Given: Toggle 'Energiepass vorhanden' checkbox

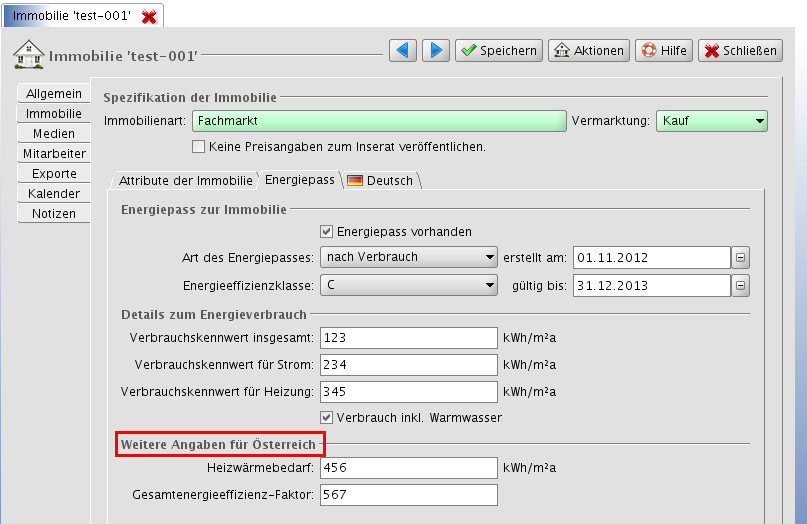Looking at the screenshot, I should click(x=326, y=231).
